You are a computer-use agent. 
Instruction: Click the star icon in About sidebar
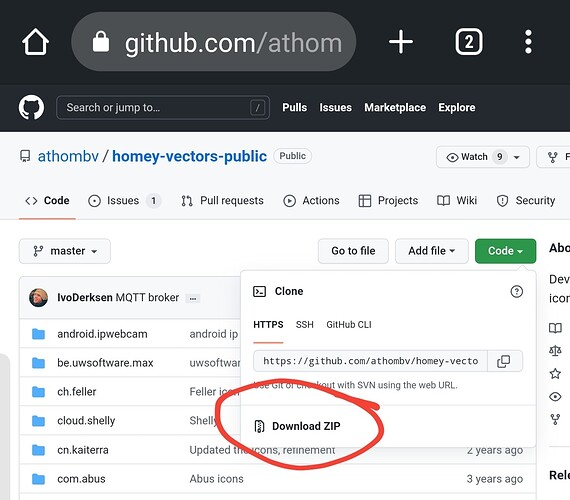click(x=555, y=373)
